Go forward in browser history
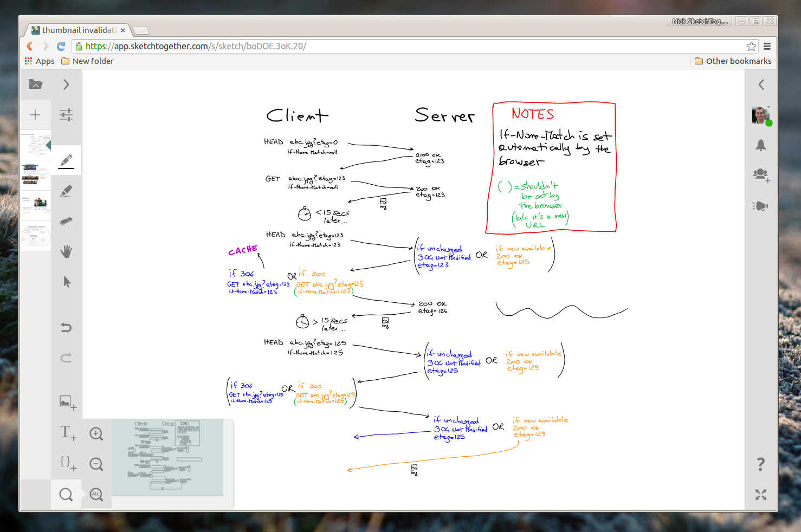801x532 pixels. click(46, 46)
